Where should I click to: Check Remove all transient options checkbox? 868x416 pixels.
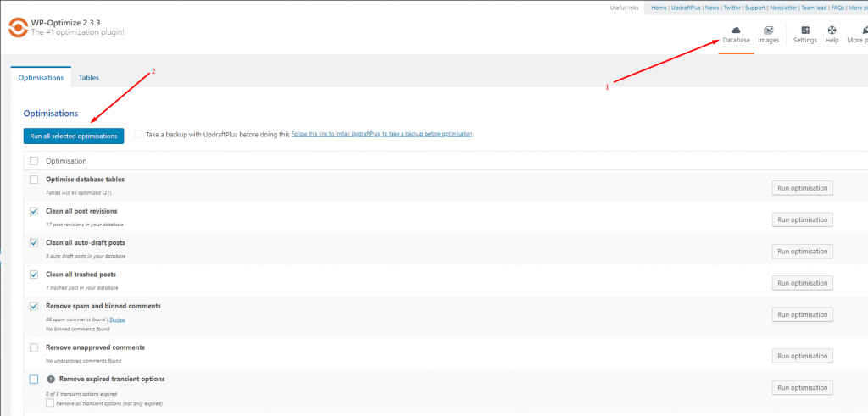pos(51,403)
